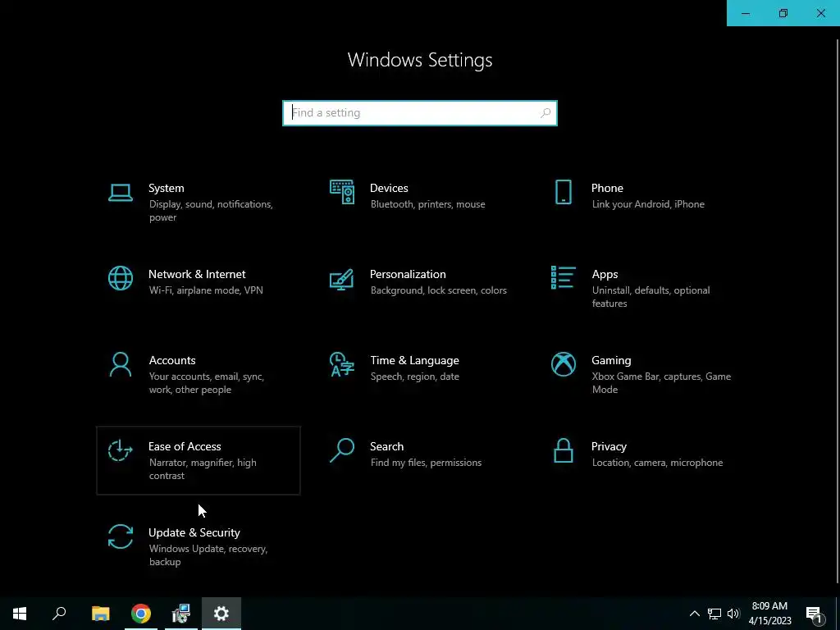Viewport: 840px width, 630px height.
Task: Open the System settings title
Action: pyautogui.click(x=166, y=188)
